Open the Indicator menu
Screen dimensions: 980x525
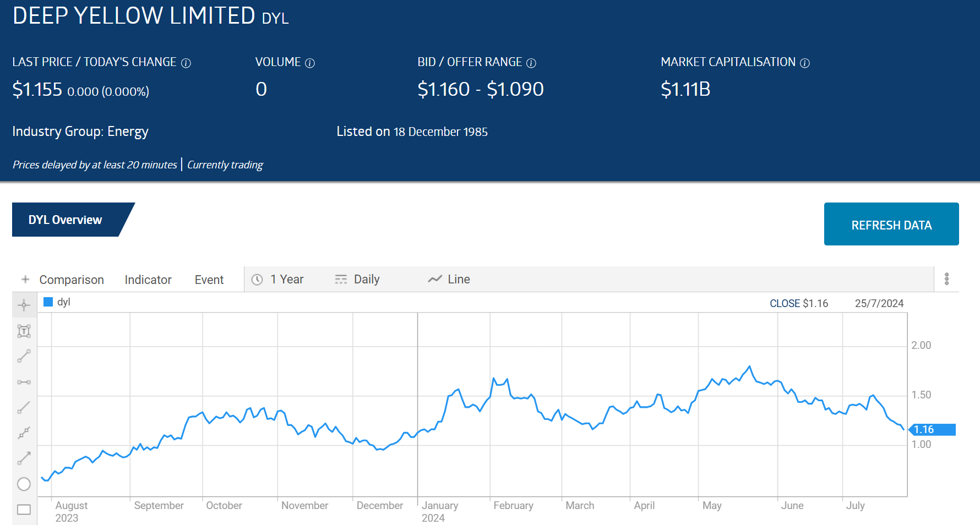click(148, 280)
